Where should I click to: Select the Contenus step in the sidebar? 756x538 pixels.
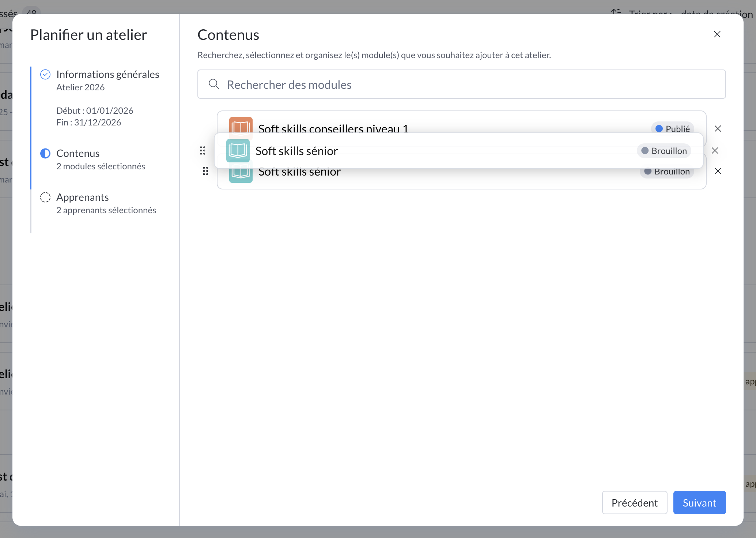click(x=78, y=154)
